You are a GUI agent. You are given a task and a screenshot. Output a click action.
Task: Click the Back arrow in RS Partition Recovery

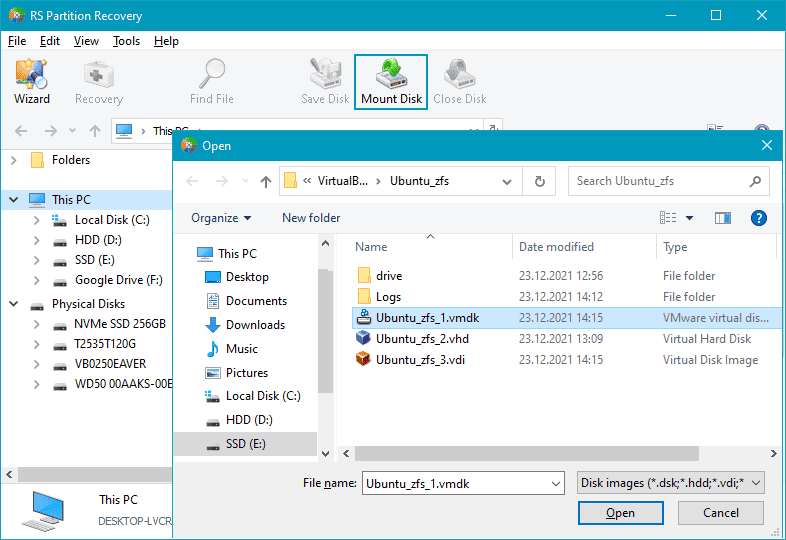[x=21, y=131]
